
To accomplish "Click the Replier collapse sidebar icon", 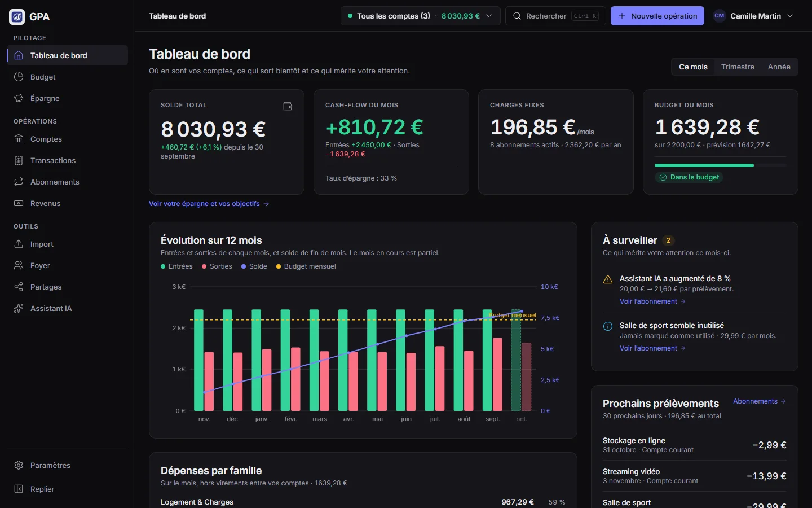I will [x=19, y=489].
